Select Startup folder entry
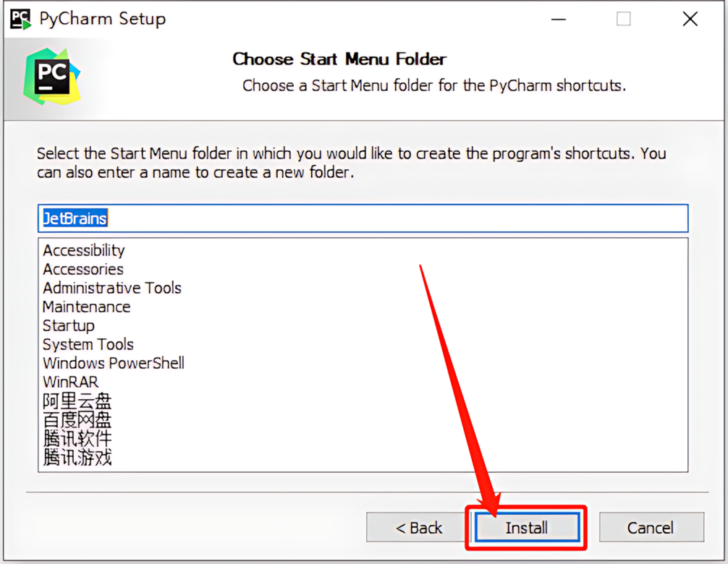 (x=69, y=325)
